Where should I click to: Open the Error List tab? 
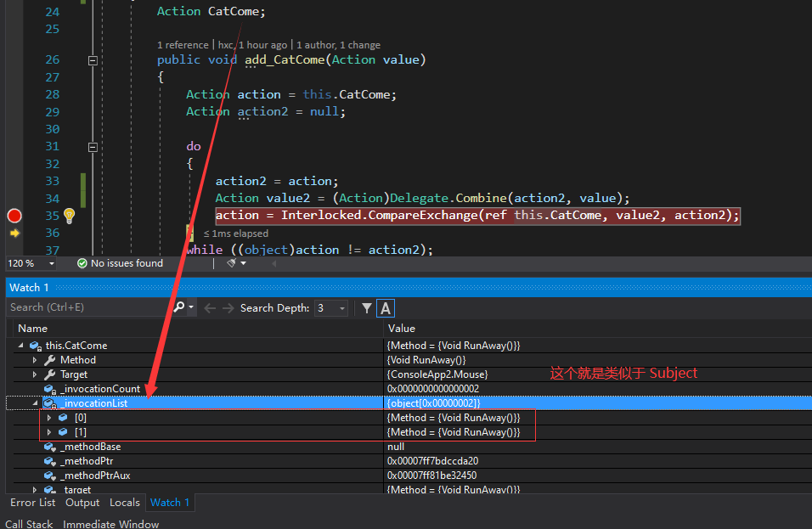[x=32, y=503]
